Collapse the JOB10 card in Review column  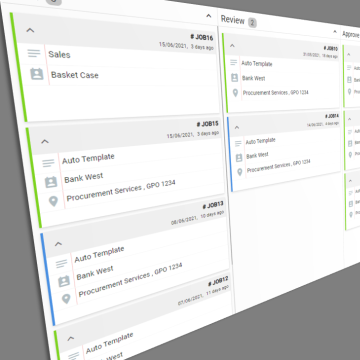click(232, 46)
